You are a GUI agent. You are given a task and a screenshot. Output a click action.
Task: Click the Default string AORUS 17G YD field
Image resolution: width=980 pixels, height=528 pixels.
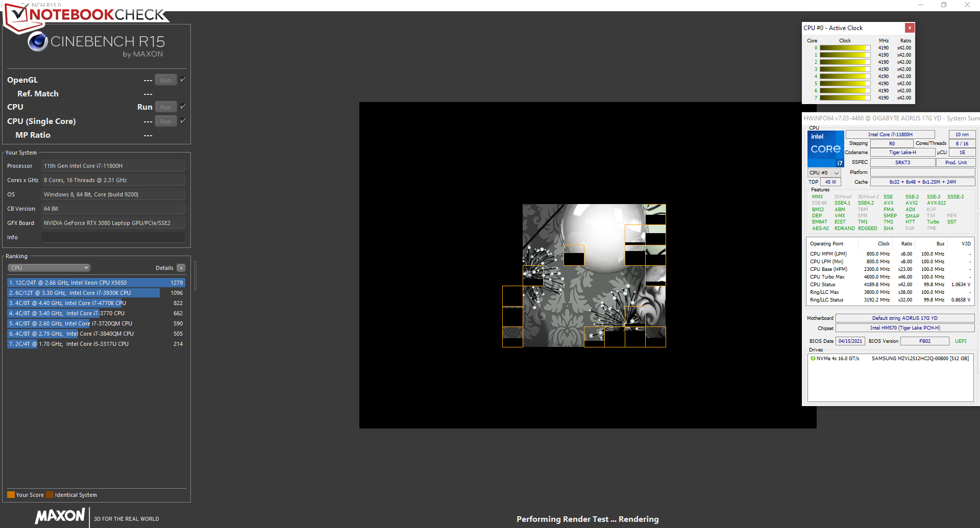click(x=905, y=318)
